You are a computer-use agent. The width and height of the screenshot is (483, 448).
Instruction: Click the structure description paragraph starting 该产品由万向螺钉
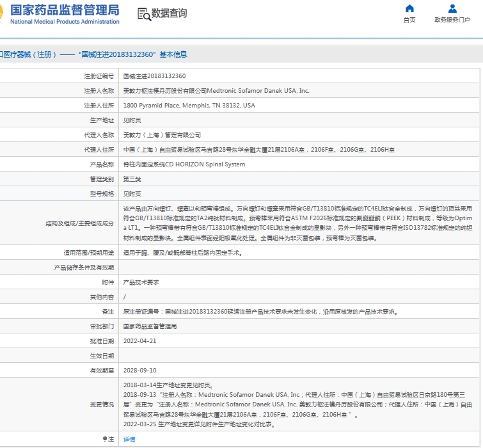(297, 223)
